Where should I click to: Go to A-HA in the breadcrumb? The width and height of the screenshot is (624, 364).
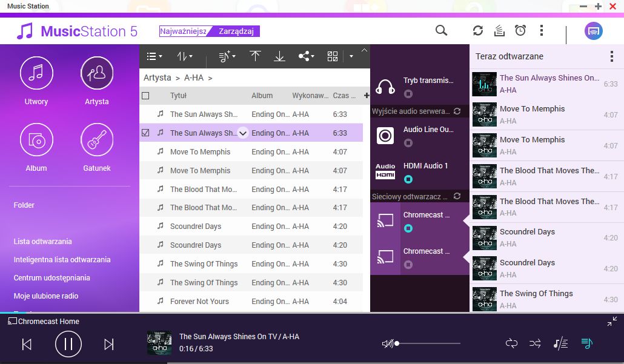pos(194,78)
